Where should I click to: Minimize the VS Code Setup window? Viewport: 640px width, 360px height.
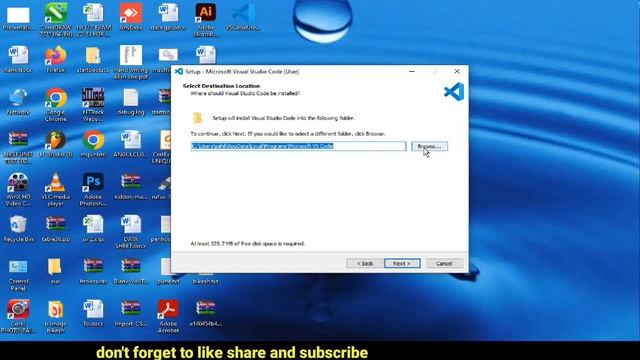pyautogui.click(x=412, y=71)
